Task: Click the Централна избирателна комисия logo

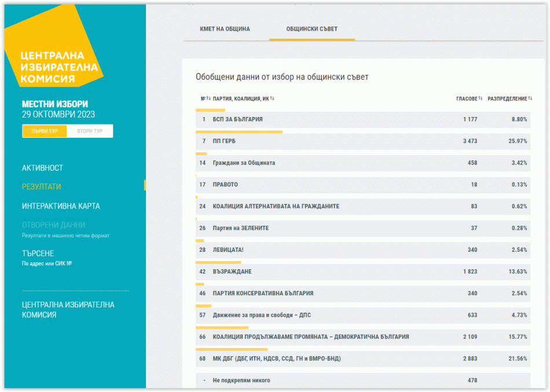Action: click(53, 46)
